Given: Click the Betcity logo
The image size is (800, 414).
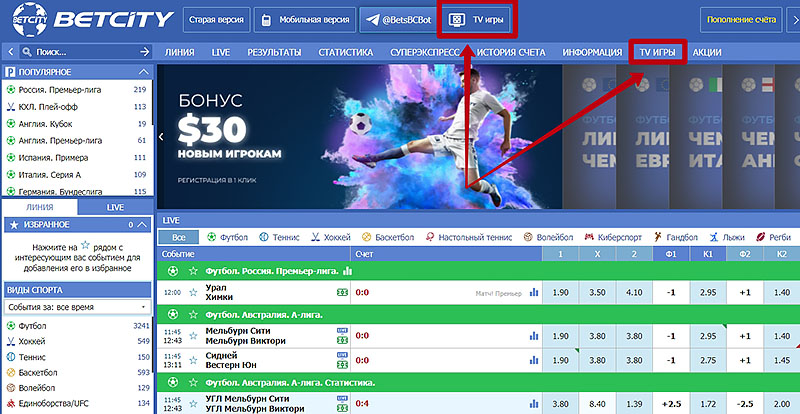Looking at the screenshot, I should tap(93, 19).
